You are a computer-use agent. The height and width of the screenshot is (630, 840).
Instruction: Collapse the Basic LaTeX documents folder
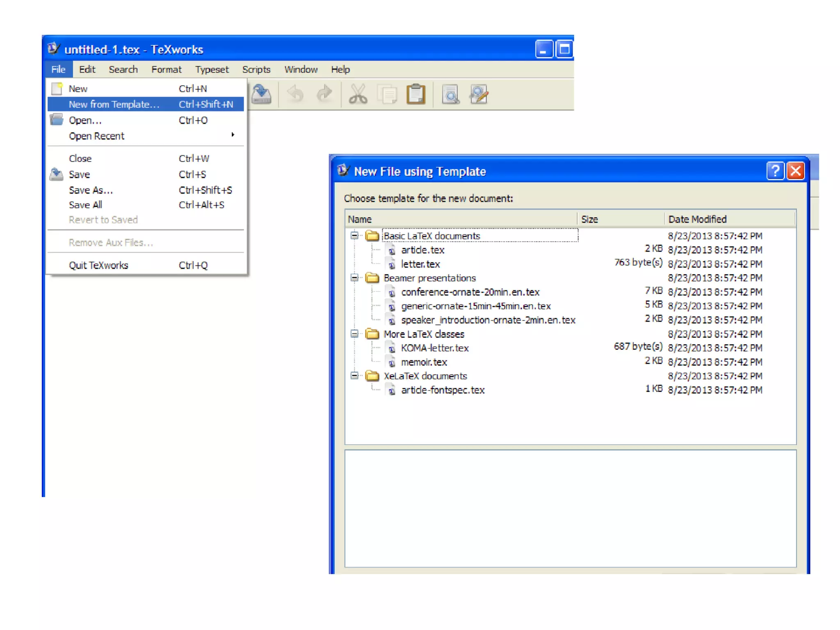354,235
